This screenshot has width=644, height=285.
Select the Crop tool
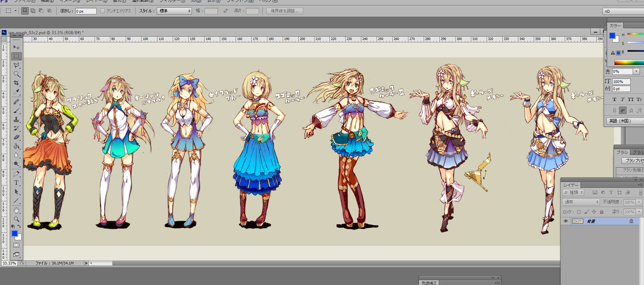coord(16,83)
